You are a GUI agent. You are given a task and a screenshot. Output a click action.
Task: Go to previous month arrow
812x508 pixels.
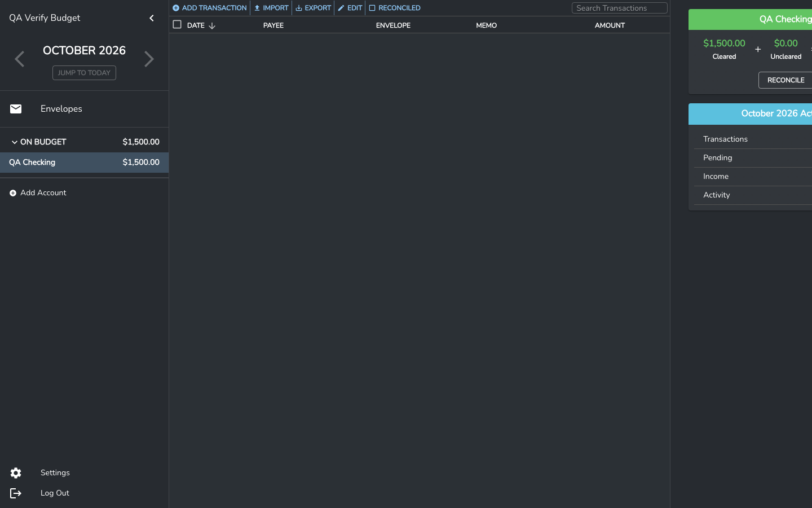pos(20,59)
